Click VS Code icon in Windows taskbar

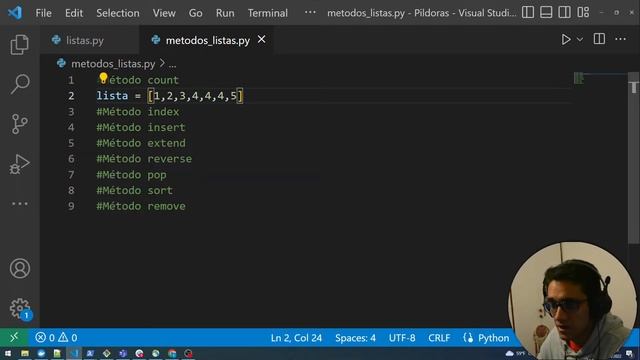(74, 353)
